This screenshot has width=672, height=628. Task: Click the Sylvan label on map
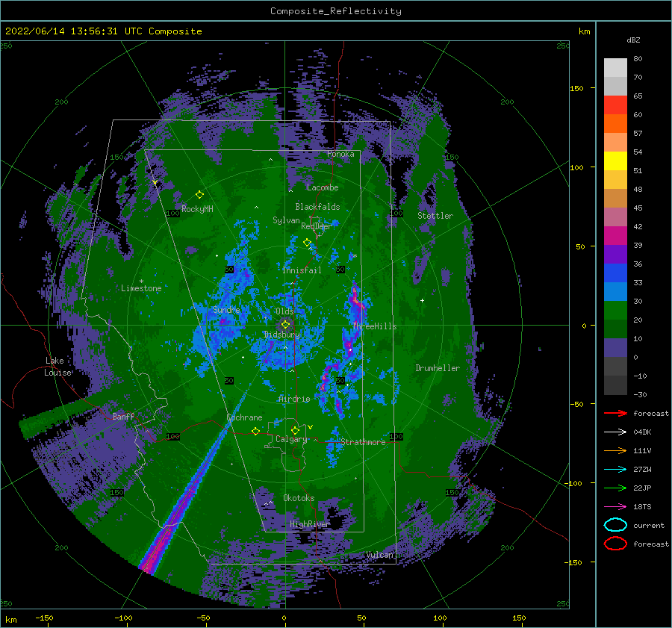286,220
